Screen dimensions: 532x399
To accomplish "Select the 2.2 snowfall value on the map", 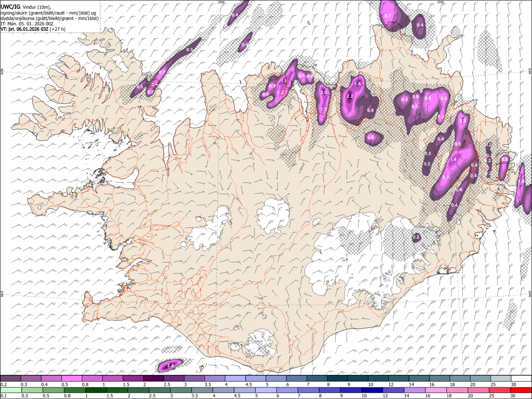I will [x=350, y=96].
